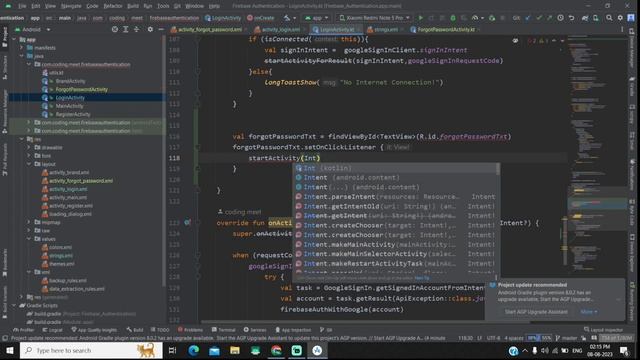The width and height of the screenshot is (640, 360).
Task: Toggle the Build Variants side tab
Action: (4, 301)
